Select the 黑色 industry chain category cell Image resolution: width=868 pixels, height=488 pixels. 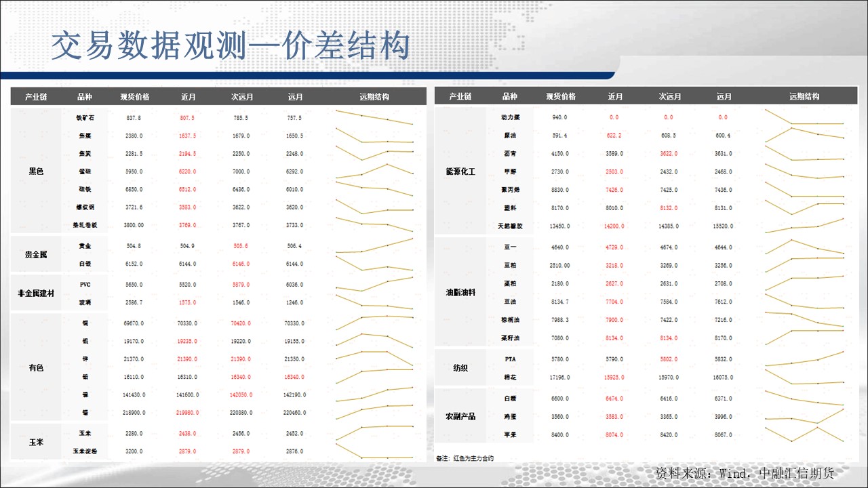(36, 171)
